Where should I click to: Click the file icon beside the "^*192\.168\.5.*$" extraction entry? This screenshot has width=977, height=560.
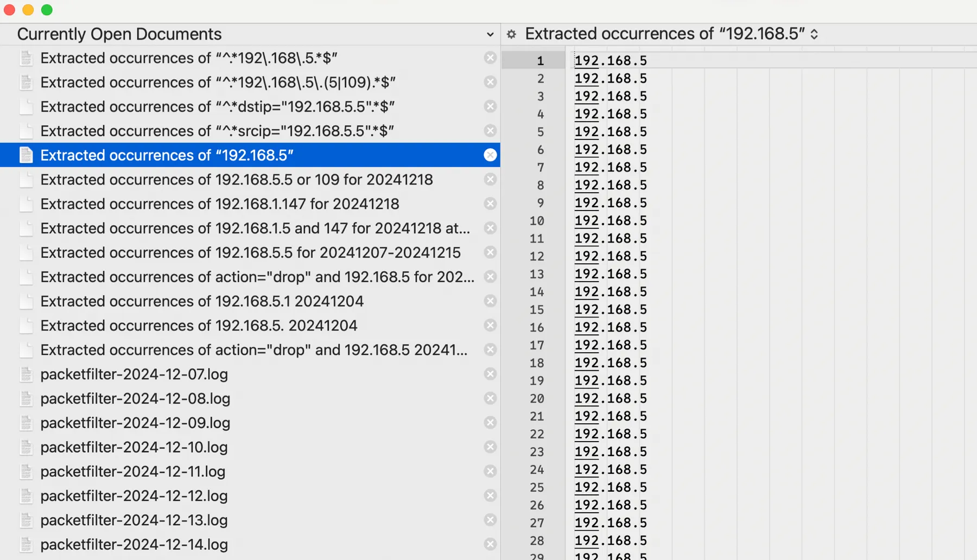[26, 58]
